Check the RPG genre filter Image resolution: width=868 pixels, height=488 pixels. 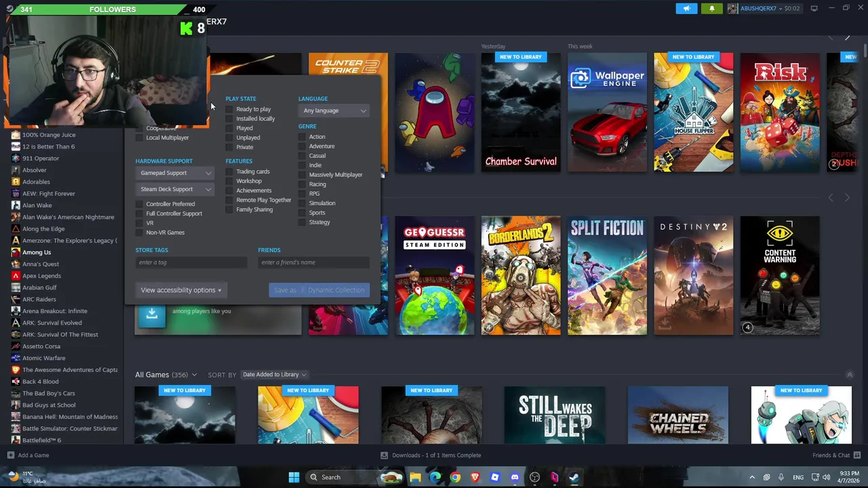tap(302, 194)
